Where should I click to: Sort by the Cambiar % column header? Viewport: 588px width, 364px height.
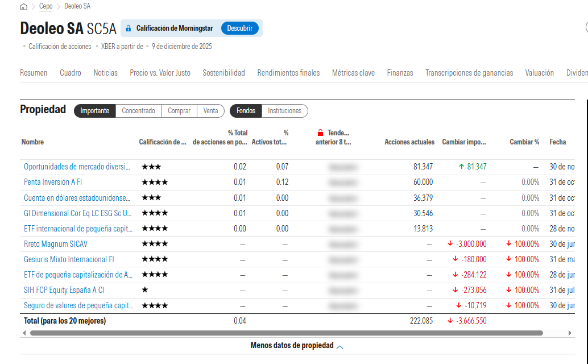(x=524, y=142)
